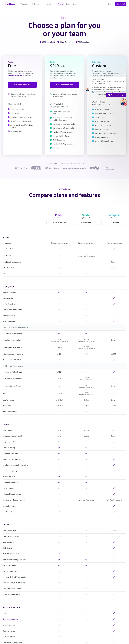Click the USG logo
The image size is (129, 644).
click(95, 168)
